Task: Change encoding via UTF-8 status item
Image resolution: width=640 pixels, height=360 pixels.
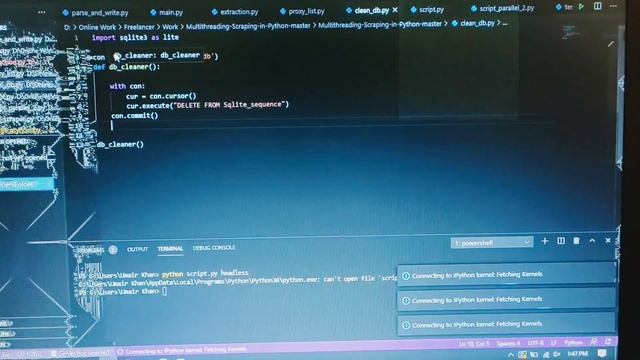Action: tap(536, 343)
